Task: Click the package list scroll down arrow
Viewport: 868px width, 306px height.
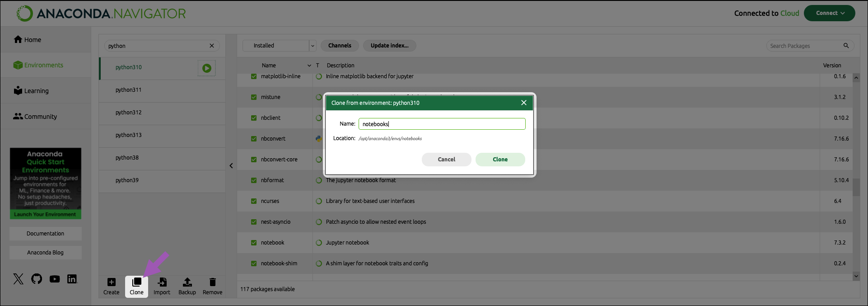Action: coord(856,276)
